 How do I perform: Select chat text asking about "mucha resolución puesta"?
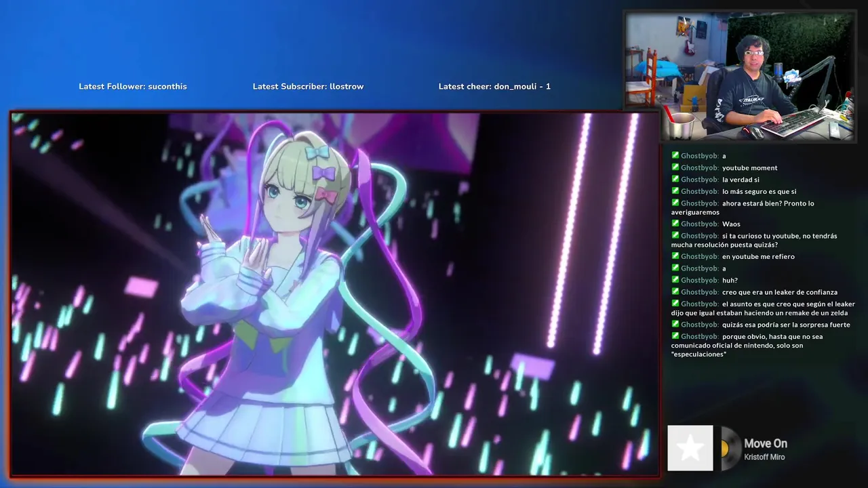[x=754, y=240]
